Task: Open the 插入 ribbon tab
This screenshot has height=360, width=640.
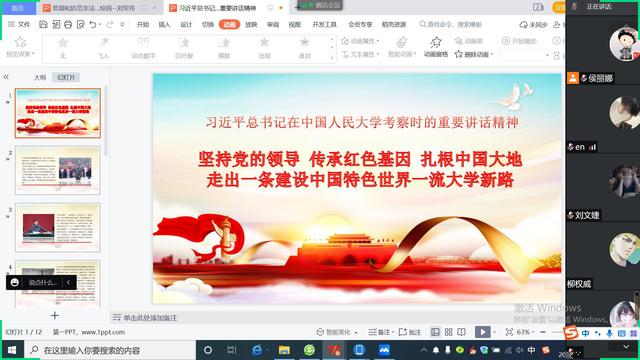Action: pos(164,24)
